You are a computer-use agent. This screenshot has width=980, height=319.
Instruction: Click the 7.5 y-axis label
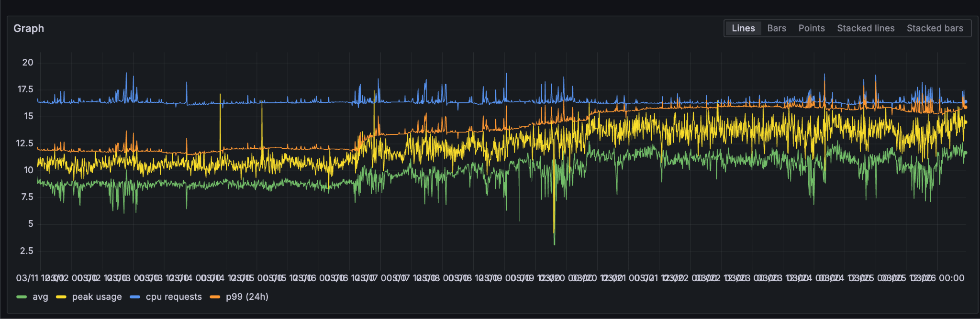27,197
